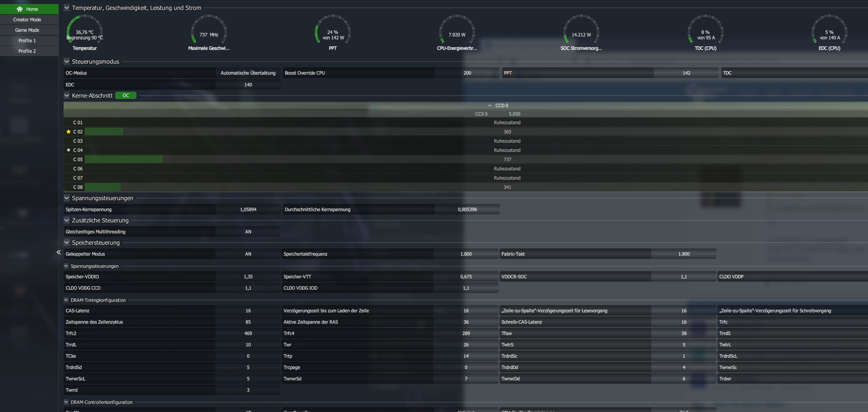Click Speicher-VDDIO value 1,35
Viewport: 868px width, 412px height.
pos(248,277)
